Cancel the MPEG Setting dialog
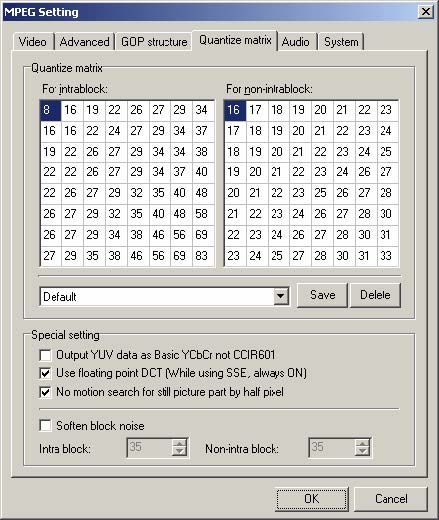 pos(391,499)
